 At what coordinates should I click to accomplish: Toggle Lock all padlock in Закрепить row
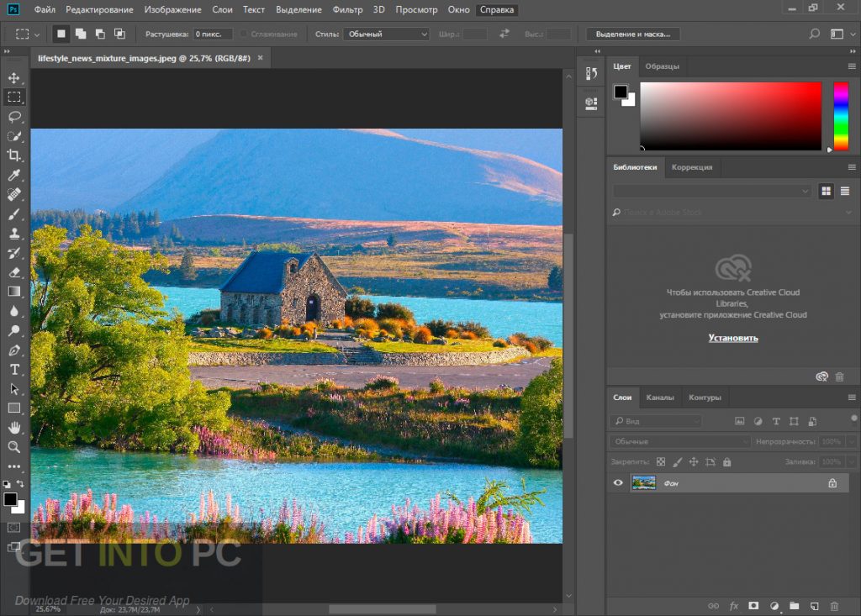click(x=727, y=462)
